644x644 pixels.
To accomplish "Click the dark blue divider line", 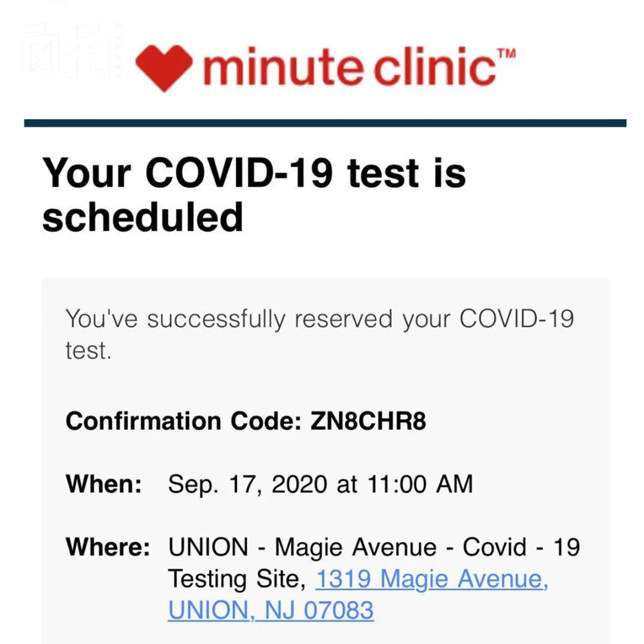I will click(325, 123).
